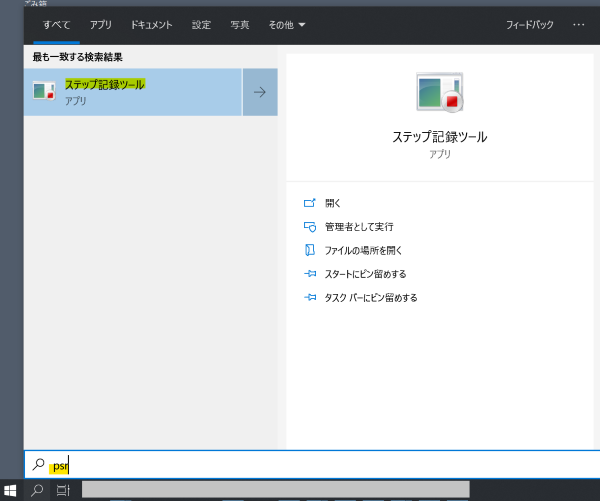Choose スタートにピン留めする
The height and width of the screenshot is (501, 600).
coord(365,274)
